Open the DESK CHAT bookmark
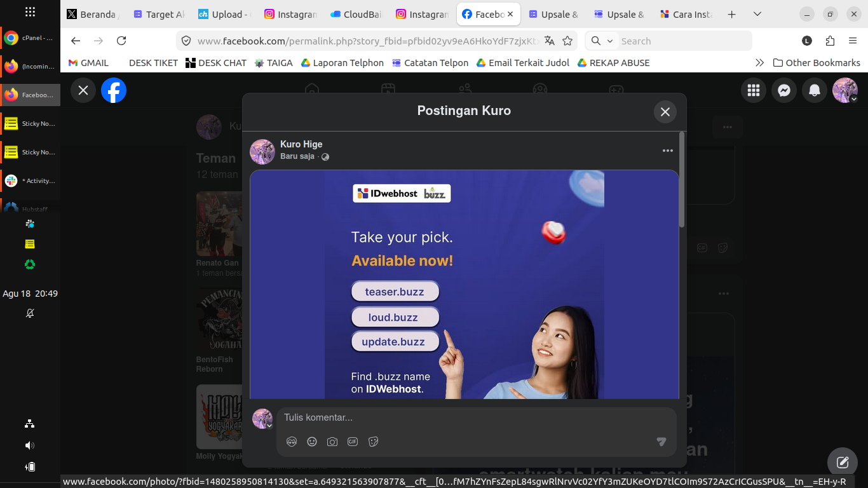868x488 pixels. point(216,63)
